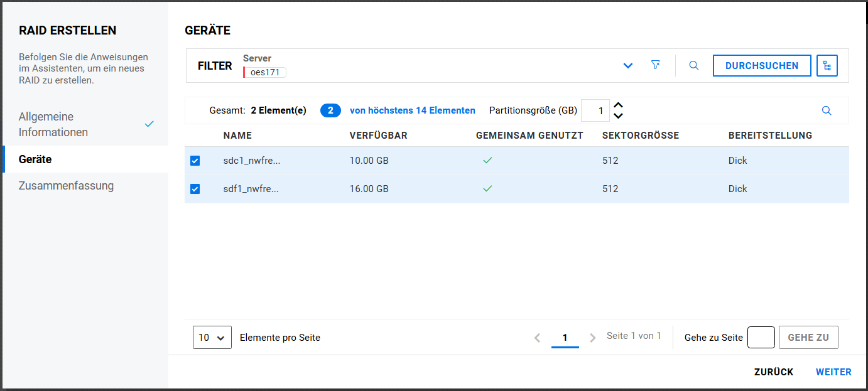This screenshot has height=391, width=868.
Task: Click WEITER to proceed
Action: [x=833, y=372]
